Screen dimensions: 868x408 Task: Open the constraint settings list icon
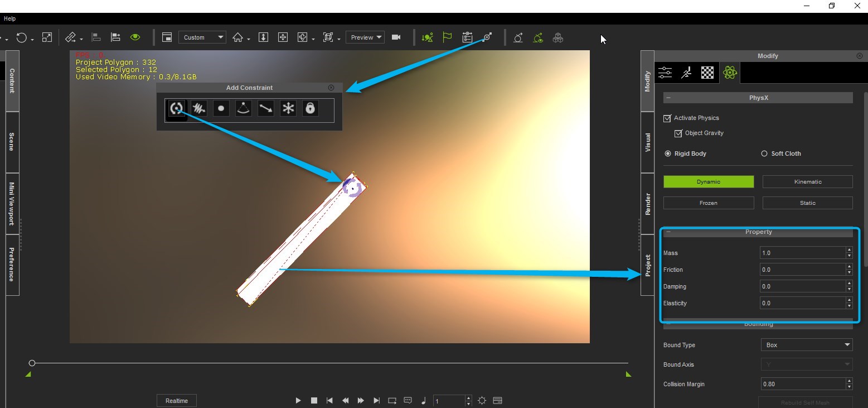(467, 37)
